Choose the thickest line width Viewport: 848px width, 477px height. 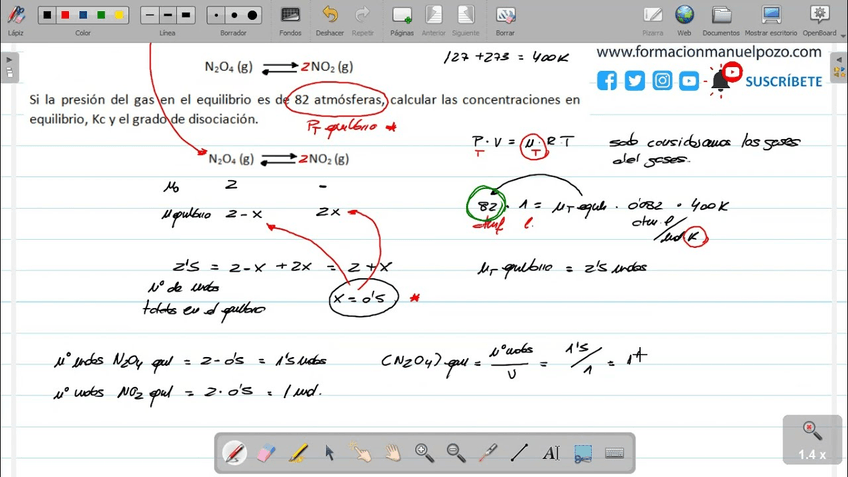[186, 15]
